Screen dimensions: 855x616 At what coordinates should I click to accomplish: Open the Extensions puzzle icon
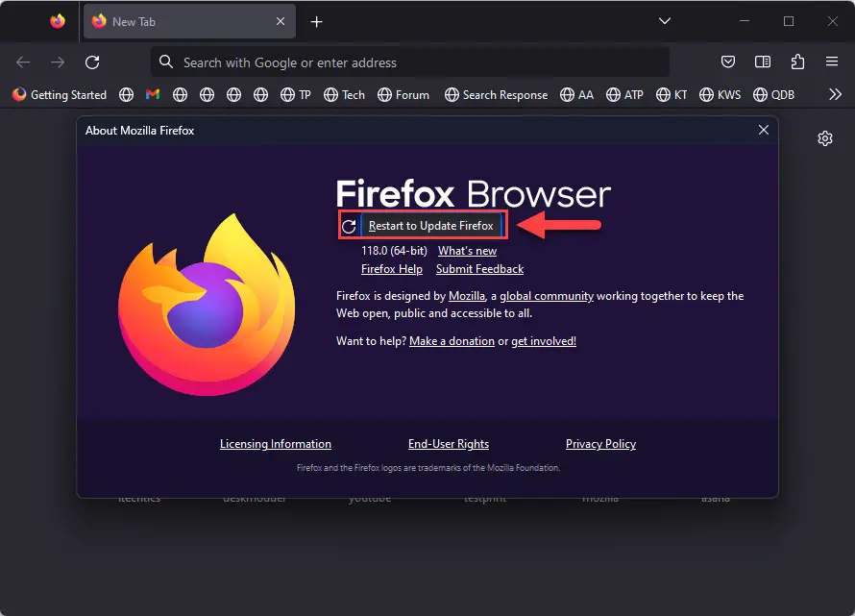797,62
